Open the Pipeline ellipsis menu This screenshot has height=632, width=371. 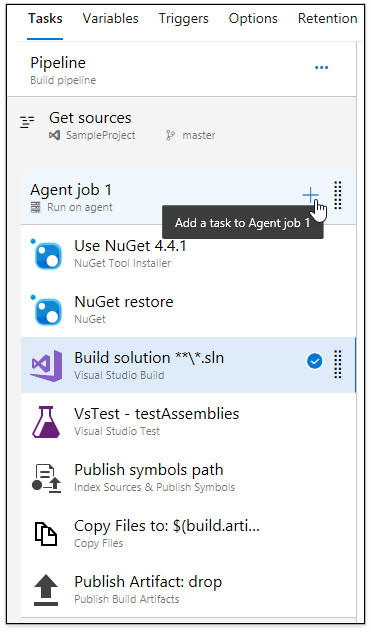coord(321,67)
